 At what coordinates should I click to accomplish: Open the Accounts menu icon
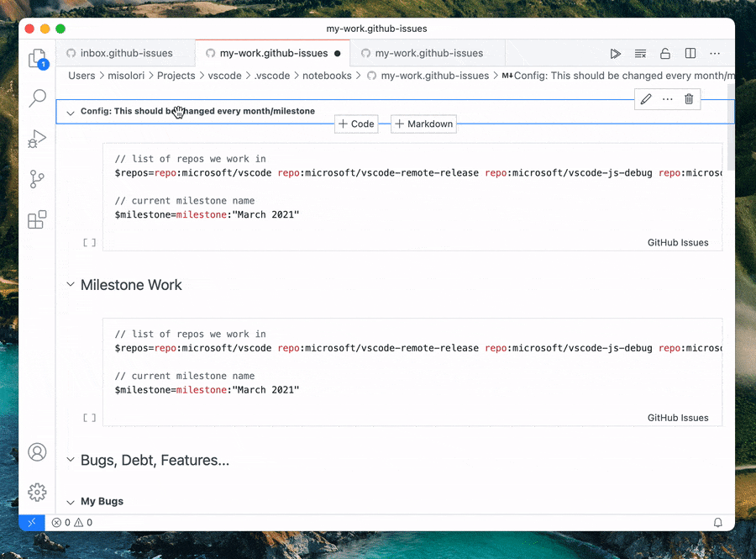click(x=37, y=452)
